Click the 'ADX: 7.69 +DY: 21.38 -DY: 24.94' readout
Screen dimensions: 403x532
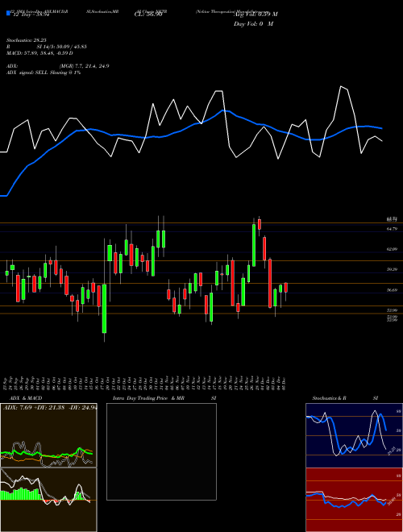pyautogui.click(x=50, y=408)
